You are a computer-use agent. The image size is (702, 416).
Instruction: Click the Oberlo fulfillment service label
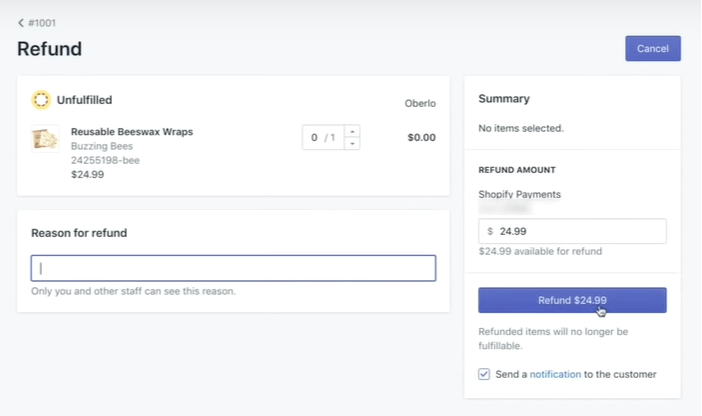point(419,102)
